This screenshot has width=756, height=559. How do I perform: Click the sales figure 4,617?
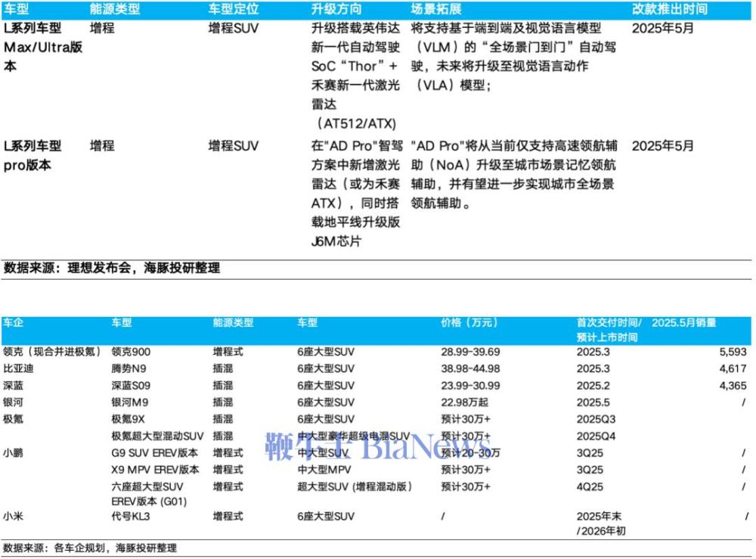click(x=733, y=368)
